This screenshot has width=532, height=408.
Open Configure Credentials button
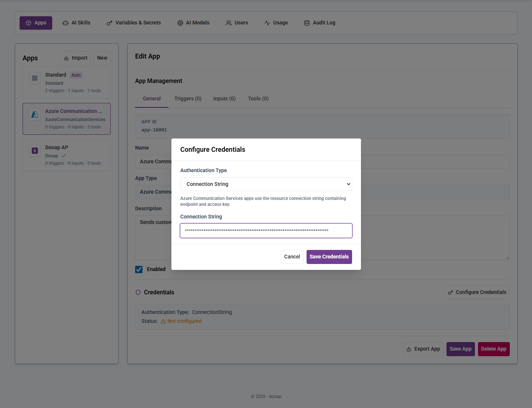tap(477, 292)
